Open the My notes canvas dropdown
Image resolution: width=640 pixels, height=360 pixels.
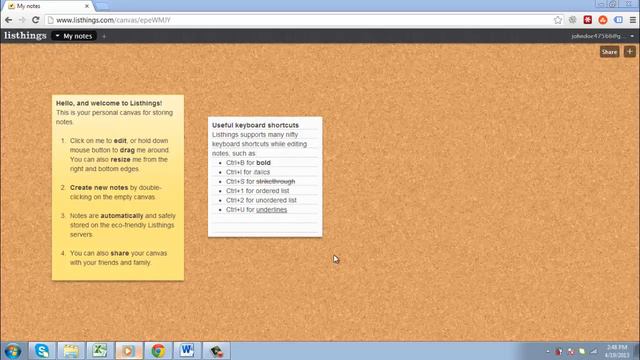point(74,36)
